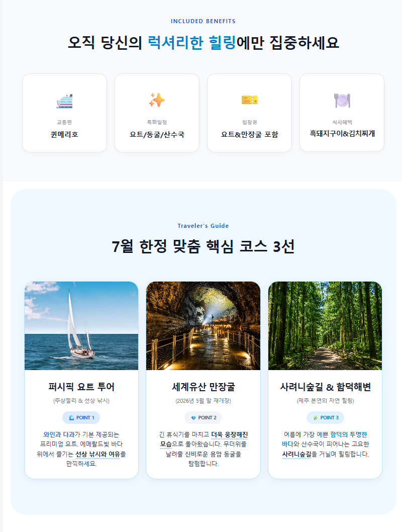Open the Manjanggul cave photo
The height and width of the screenshot is (532, 402).
pos(204,326)
